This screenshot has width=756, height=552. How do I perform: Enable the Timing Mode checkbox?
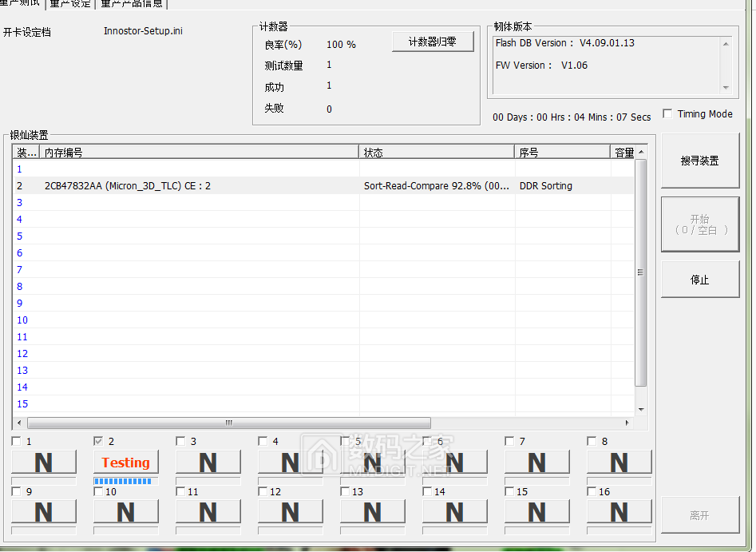click(668, 114)
